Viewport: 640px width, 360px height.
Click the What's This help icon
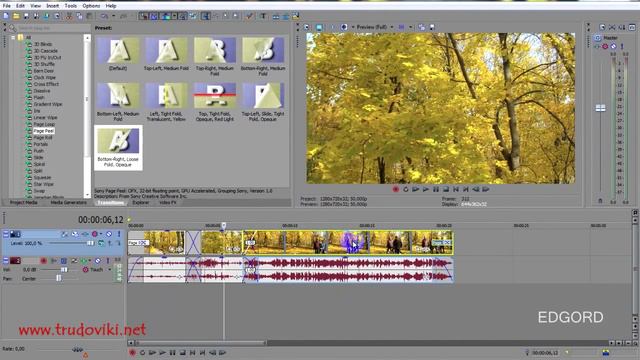tap(249, 16)
